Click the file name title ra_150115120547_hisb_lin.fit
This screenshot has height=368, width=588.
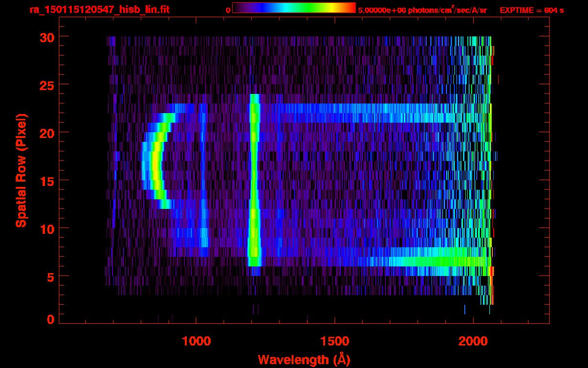pos(99,10)
